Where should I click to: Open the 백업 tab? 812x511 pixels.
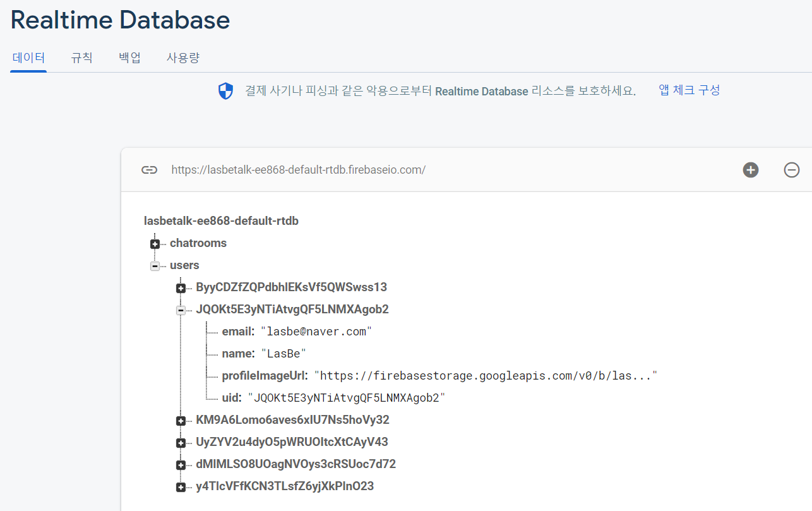point(129,57)
